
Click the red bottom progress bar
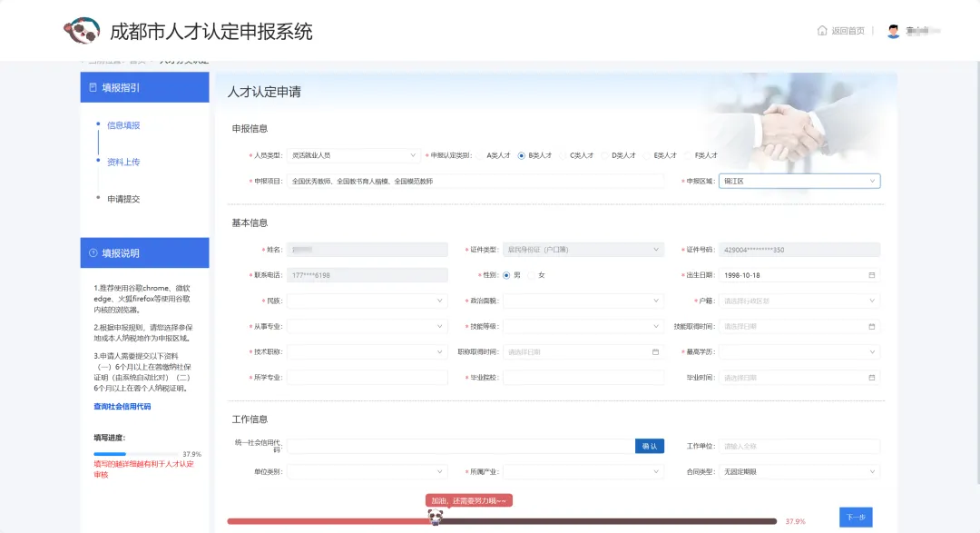(x=502, y=521)
